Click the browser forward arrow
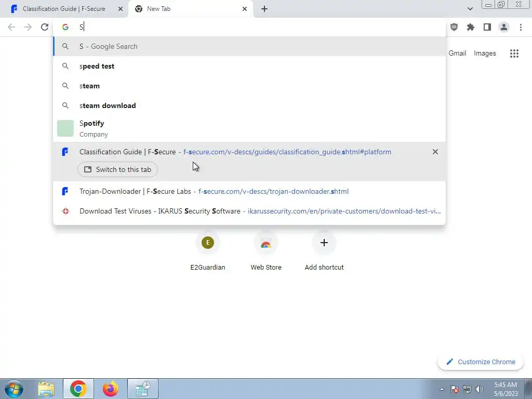This screenshot has width=532, height=399. 28,27
